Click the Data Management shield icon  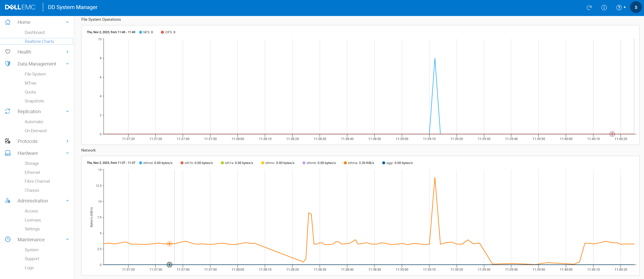[x=8, y=63]
